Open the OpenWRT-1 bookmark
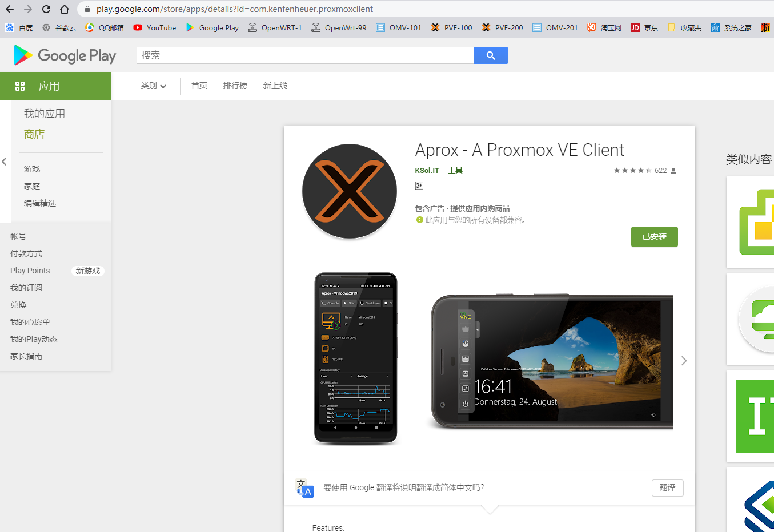The image size is (774, 532). pos(275,27)
